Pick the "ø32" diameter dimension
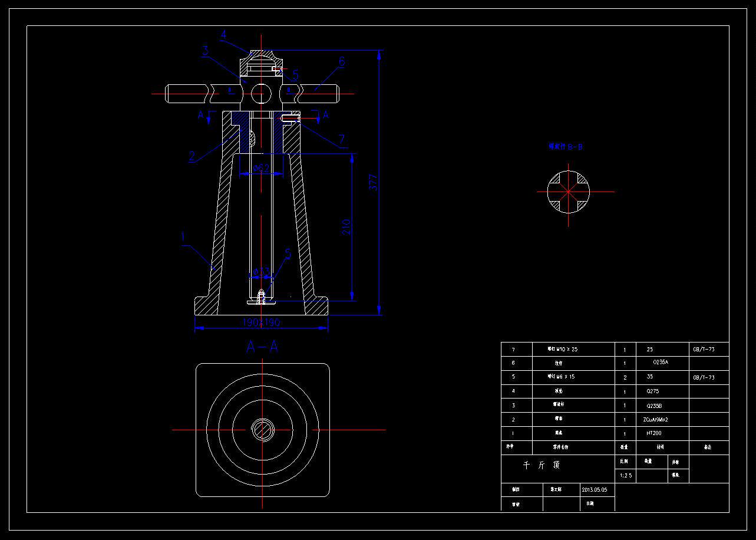The image size is (756, 540). point(260,272)
